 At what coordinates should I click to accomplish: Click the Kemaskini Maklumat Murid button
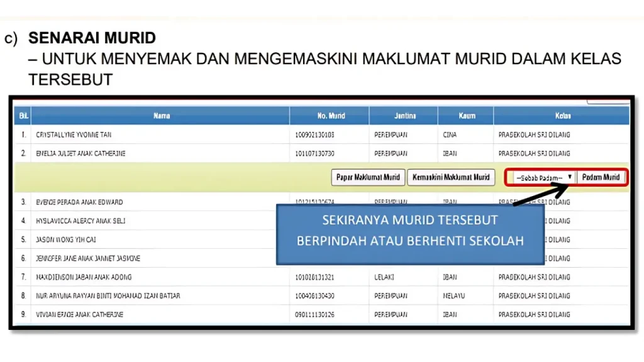click(x=451, y=177)
